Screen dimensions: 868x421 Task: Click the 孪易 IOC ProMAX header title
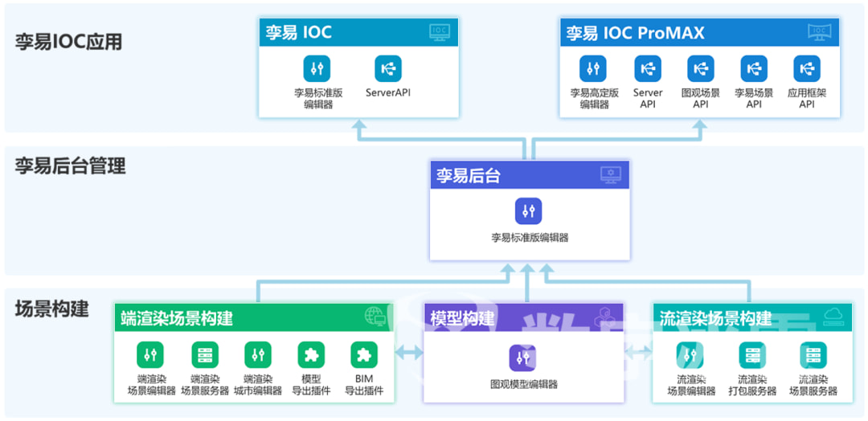(x=635, y=33)
